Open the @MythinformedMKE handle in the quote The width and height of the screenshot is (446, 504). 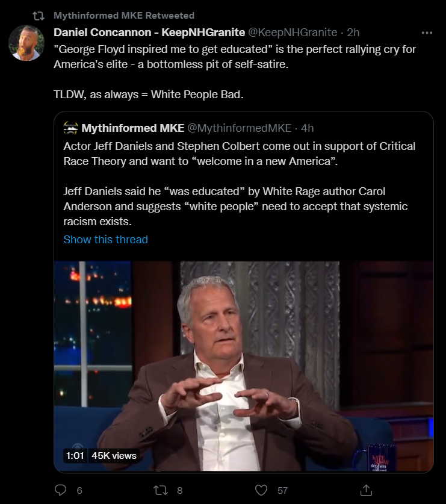pyautogui.click(x=240, y=128)
